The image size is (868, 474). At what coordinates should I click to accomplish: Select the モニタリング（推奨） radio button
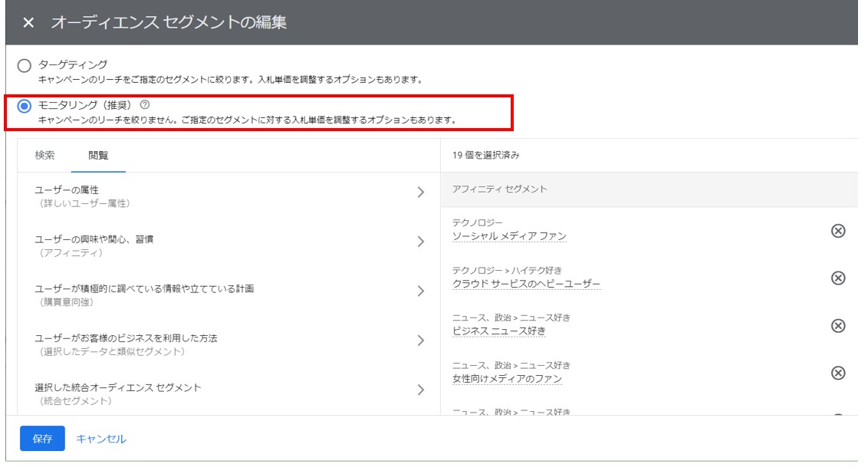pyautogui.click(x=24, y=106)
